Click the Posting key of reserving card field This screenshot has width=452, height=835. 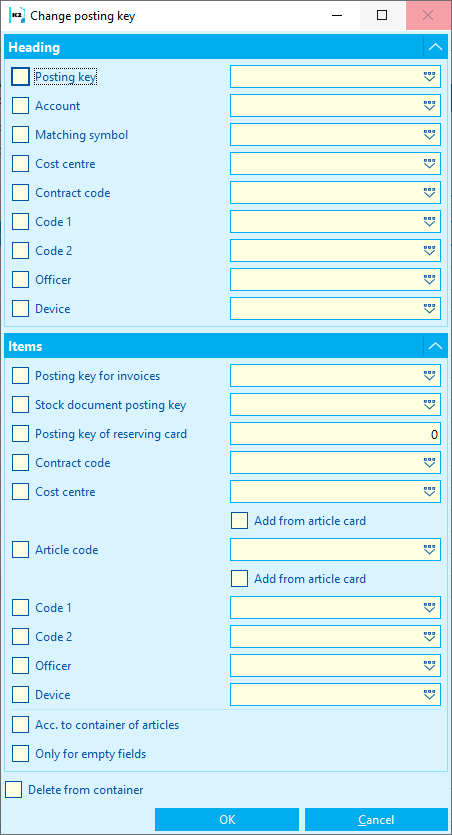point(335,434)
